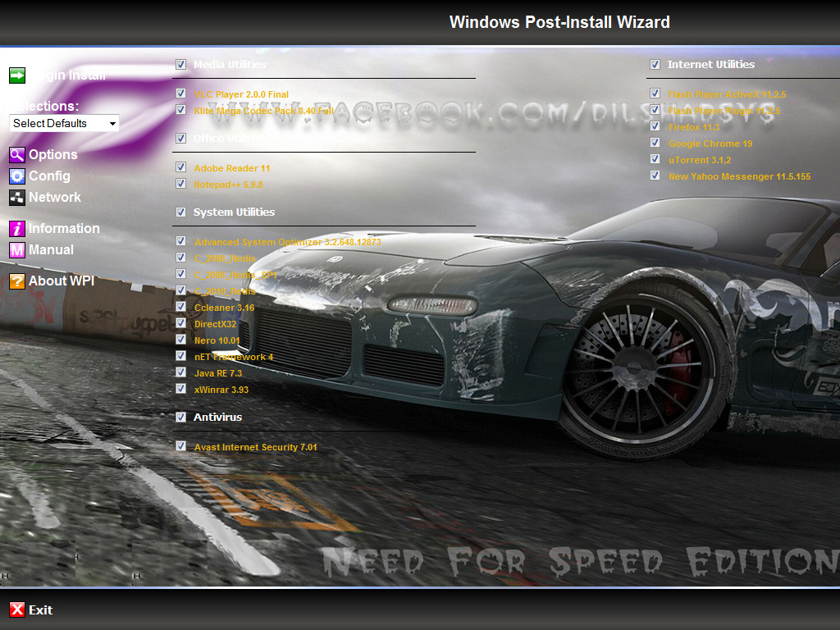Click the System Utilities category heading
The height and width of the screenshot is (630, 840).
[x=234, y=212]
